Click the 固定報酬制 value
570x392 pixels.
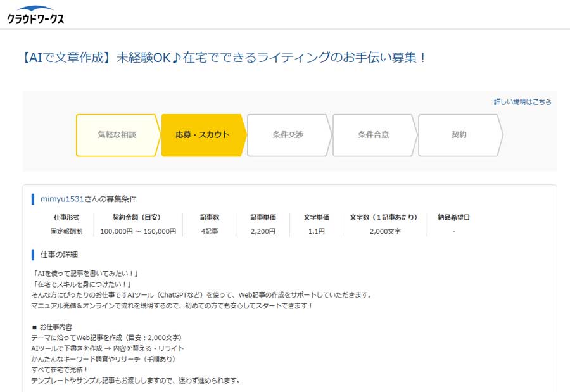pyautogui.click(x=66, y=232)
